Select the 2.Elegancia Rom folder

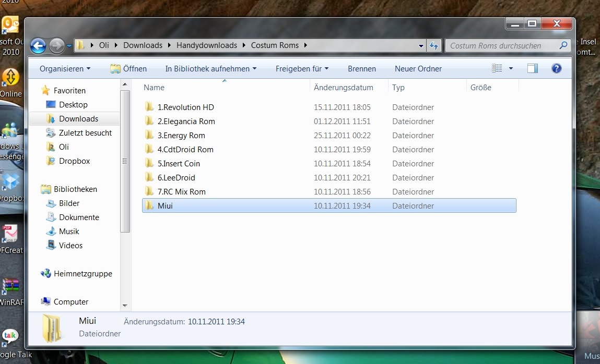(329, 122)
